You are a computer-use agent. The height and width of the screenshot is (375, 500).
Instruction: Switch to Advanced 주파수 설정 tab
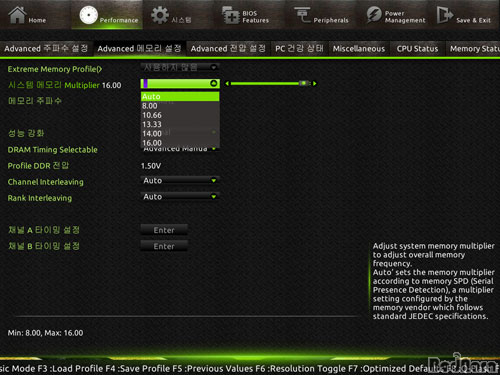pyautogui.click(x=46, y=49)
